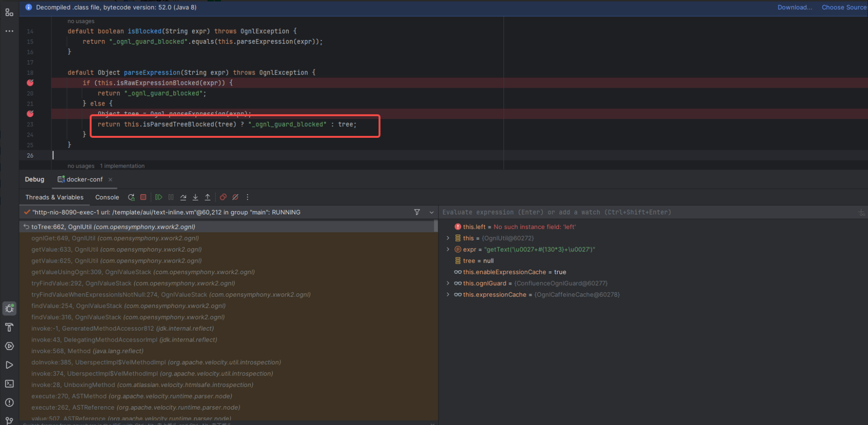Click the info icon in decompiled banner
This screenshot has width=868, height=425.
(x=28, y=7)
